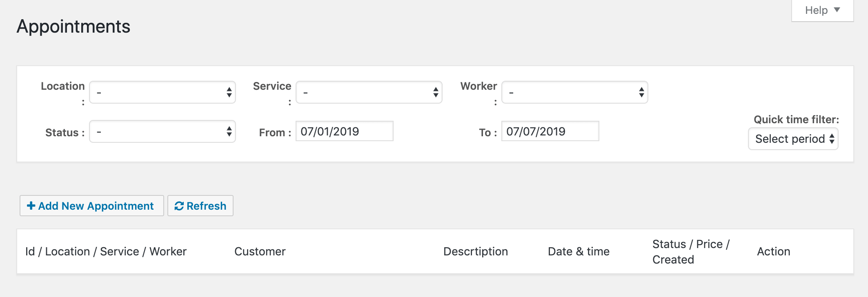Image resolution: width=868 pixels, height=297 pixels.
Task: Open the Worker filter dropdown
Action: pos(574,93)
